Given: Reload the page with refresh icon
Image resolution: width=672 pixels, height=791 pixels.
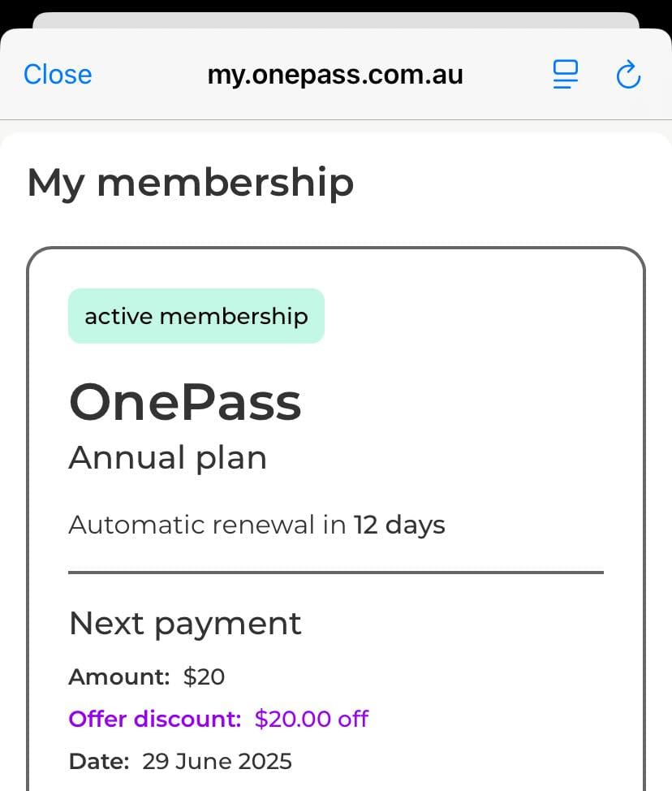Looking at the screenshot, I should 628,75.
